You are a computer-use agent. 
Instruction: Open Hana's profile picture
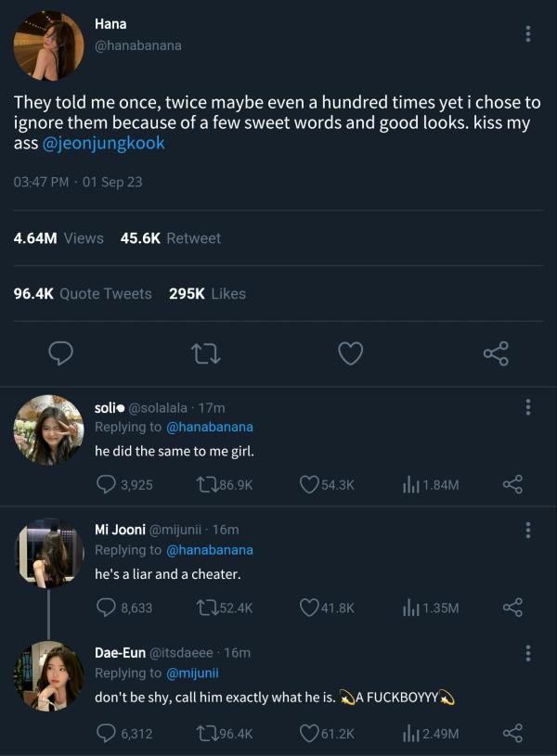pos(49,45)
